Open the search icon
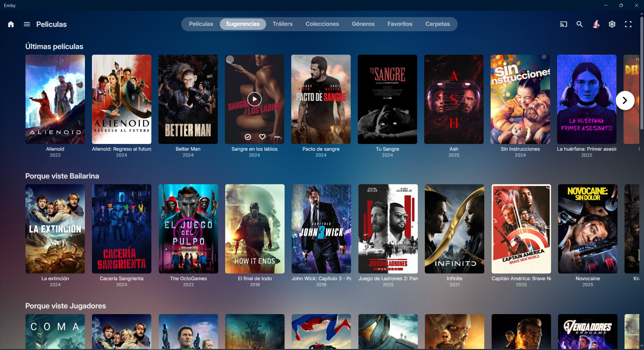 580,24
